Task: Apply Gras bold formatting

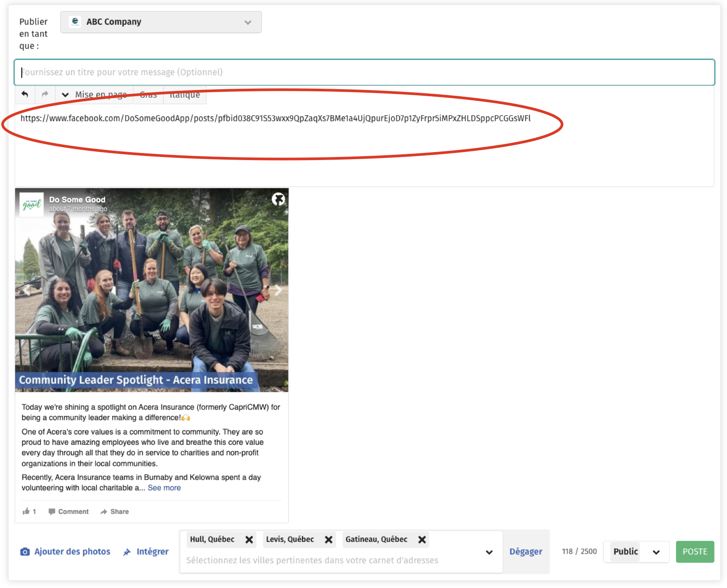Action: pos(148,95)
